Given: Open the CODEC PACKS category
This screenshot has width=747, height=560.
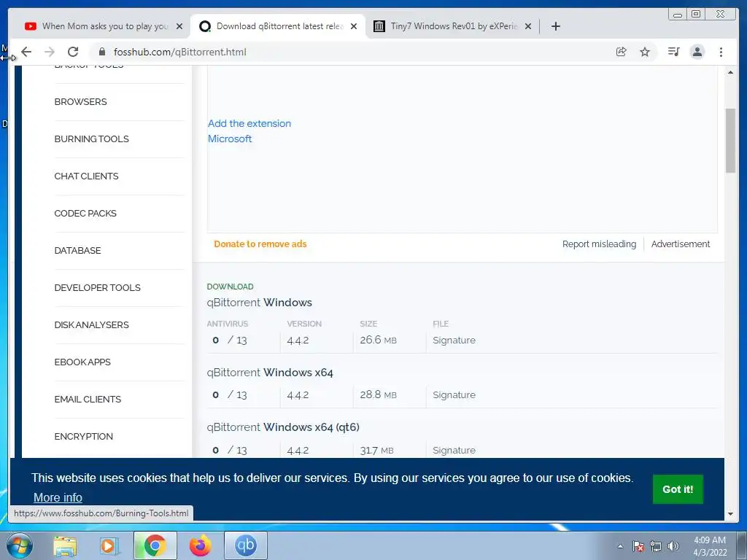Looking at the screenshot, I should tap(85, 214).
